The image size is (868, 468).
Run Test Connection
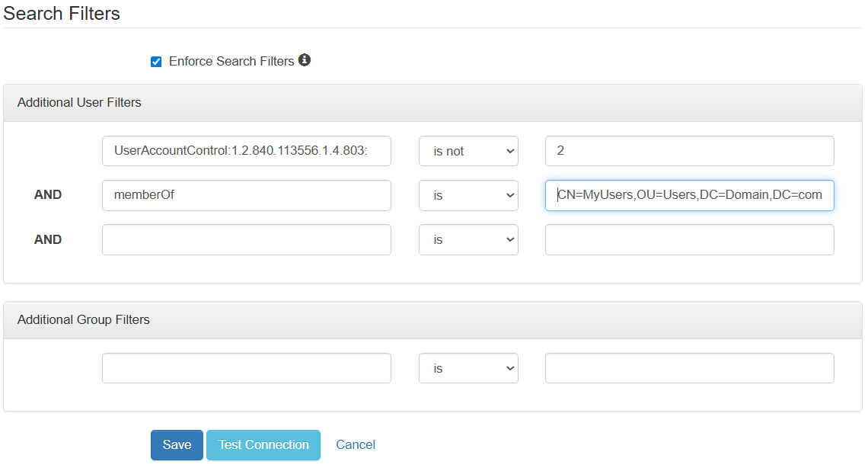[x=263, y=445]
